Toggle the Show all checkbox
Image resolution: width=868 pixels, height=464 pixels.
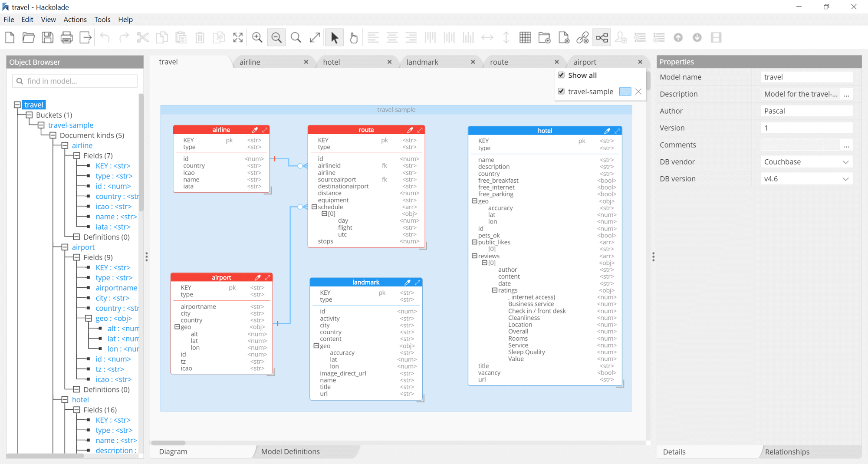coord(561,75)
